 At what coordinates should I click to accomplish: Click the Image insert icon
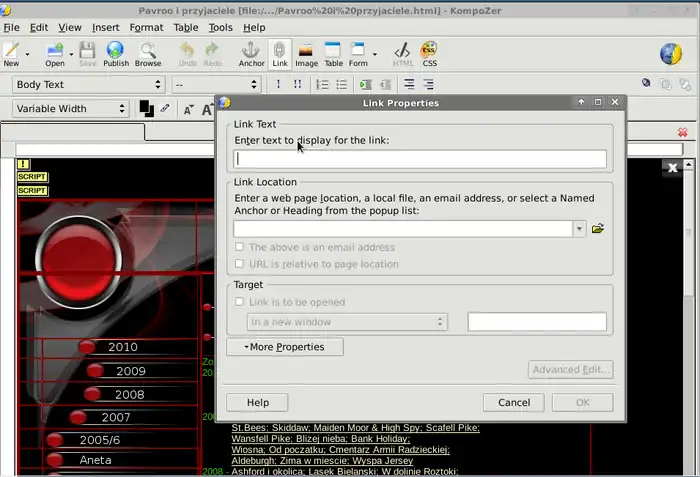306,52
